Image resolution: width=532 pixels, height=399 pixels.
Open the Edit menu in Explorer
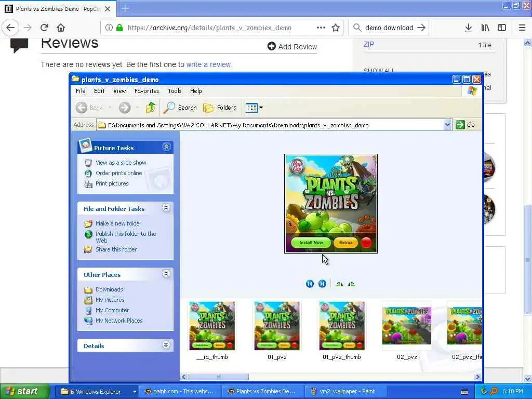(99, 91)
